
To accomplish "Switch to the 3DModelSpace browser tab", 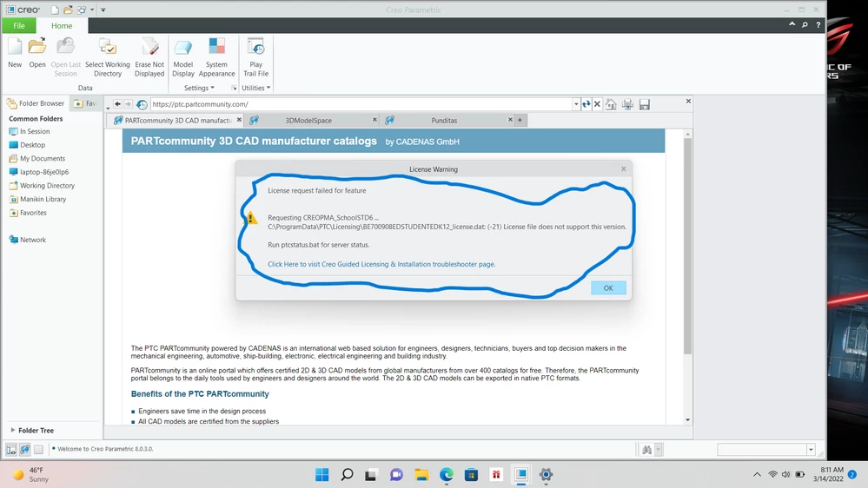I will [308, 120].
